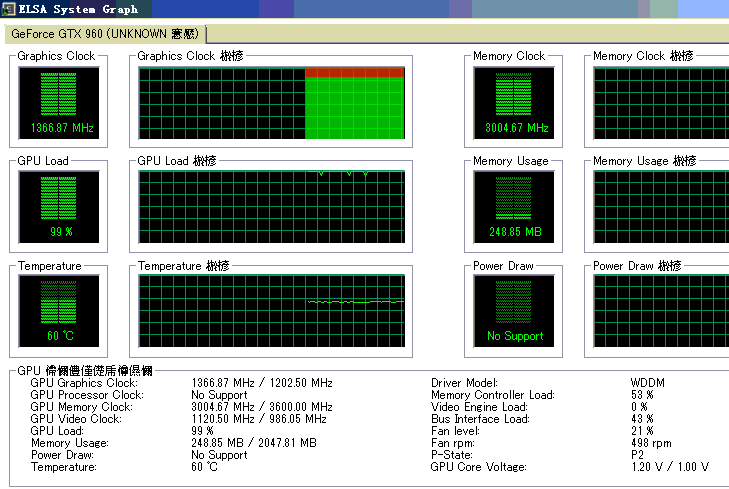Click the '248.85 MB' gauge readout
Screen dimensions: 729x489
pos(515,231)
